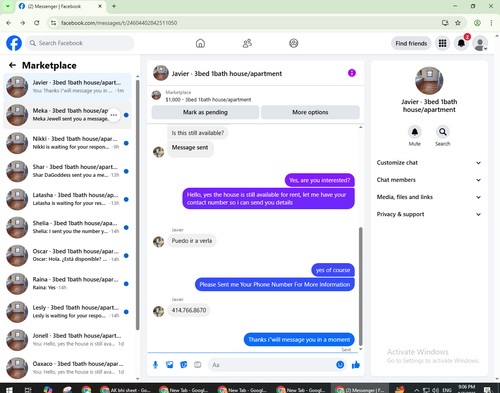Open the Notifications bell icon
The height and width of the screenshot is (393, 500).
coord(461,43)
